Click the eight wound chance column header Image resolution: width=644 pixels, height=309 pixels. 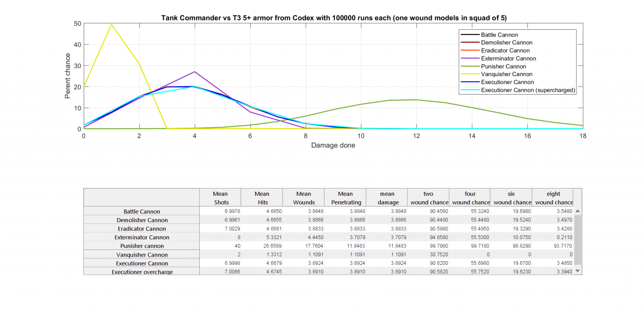(x=553, y=198)
